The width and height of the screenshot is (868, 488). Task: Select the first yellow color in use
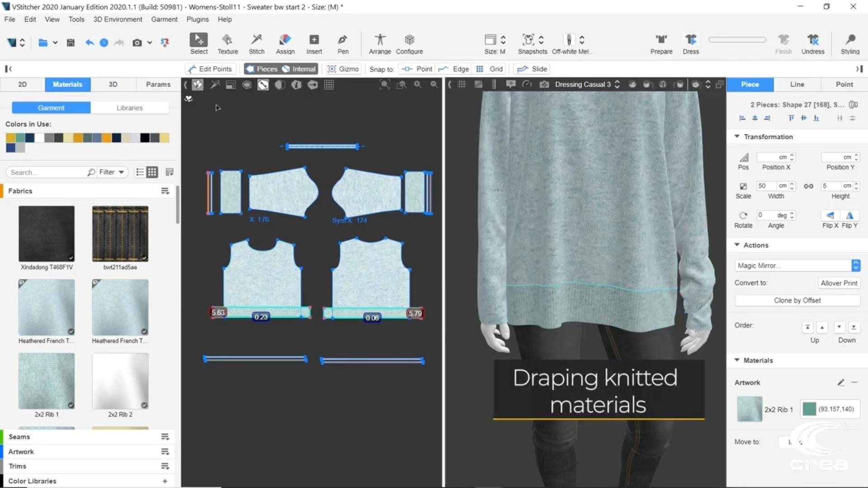click(x=10, y=138)
